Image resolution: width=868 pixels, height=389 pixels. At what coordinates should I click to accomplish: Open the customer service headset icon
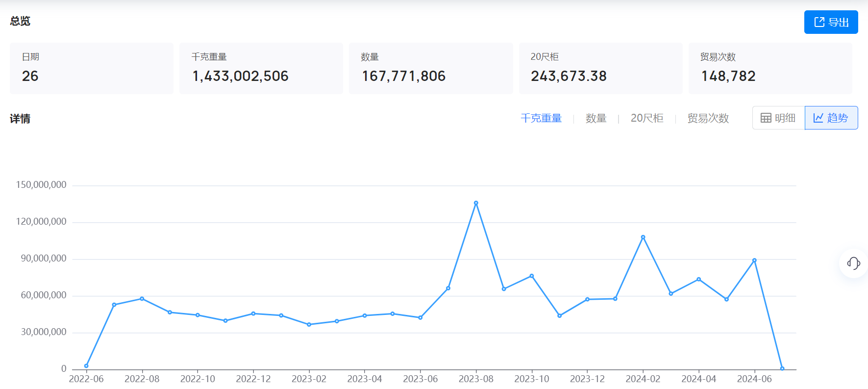(853, 263)
